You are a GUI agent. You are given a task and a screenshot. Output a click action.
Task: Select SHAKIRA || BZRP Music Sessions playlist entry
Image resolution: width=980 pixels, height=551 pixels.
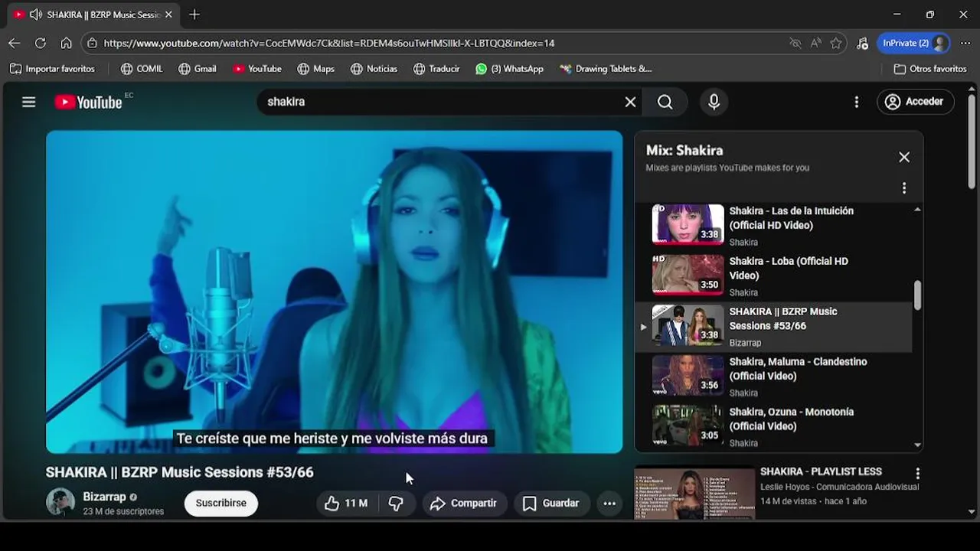pos(773,326)
